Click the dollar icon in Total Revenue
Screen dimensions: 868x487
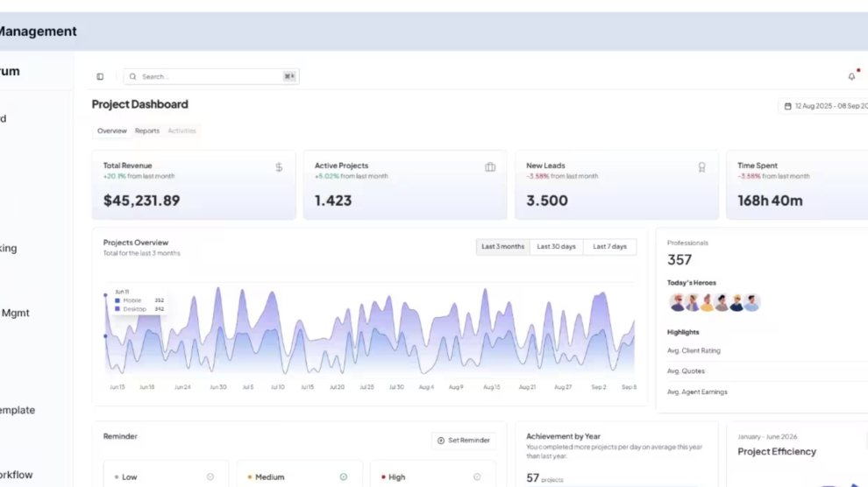point(279,167)
